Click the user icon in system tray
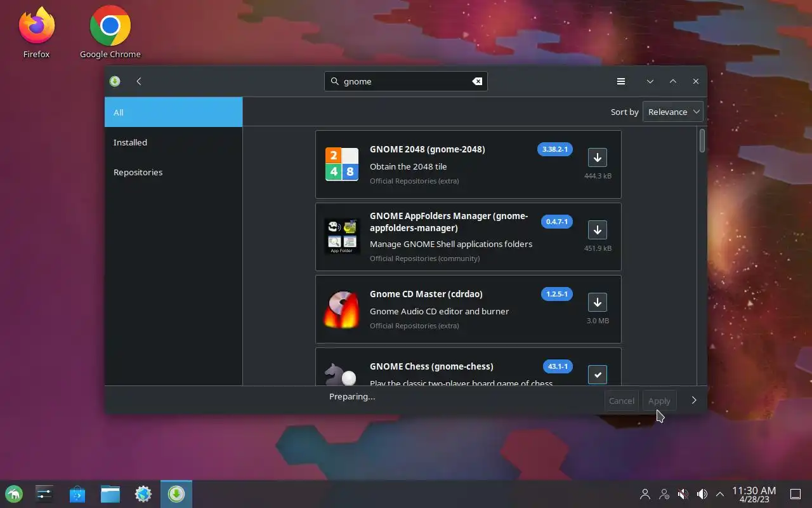 coord(645,494)
